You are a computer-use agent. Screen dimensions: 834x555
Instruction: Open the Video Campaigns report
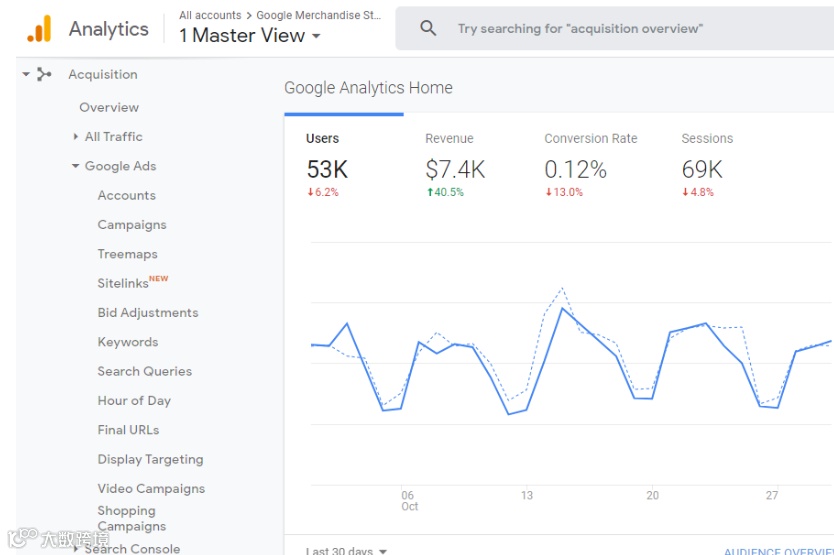[x=151, y=488]
